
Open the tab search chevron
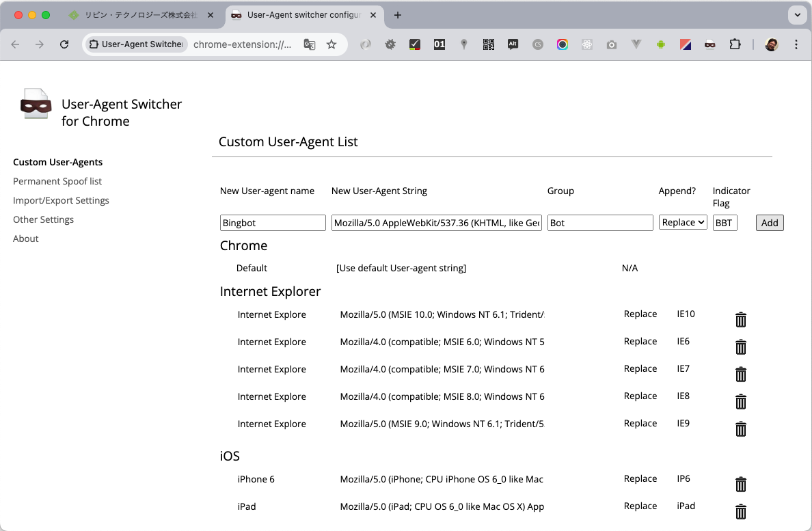797,15
